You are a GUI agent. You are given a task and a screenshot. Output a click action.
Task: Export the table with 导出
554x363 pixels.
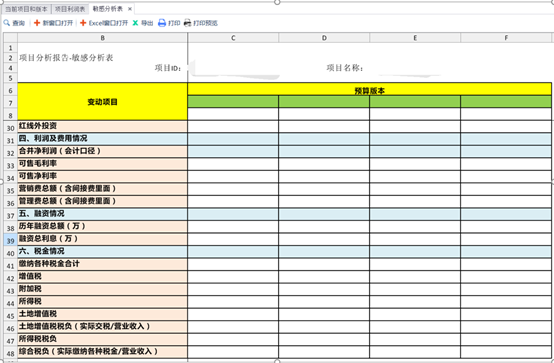point(143,23)
